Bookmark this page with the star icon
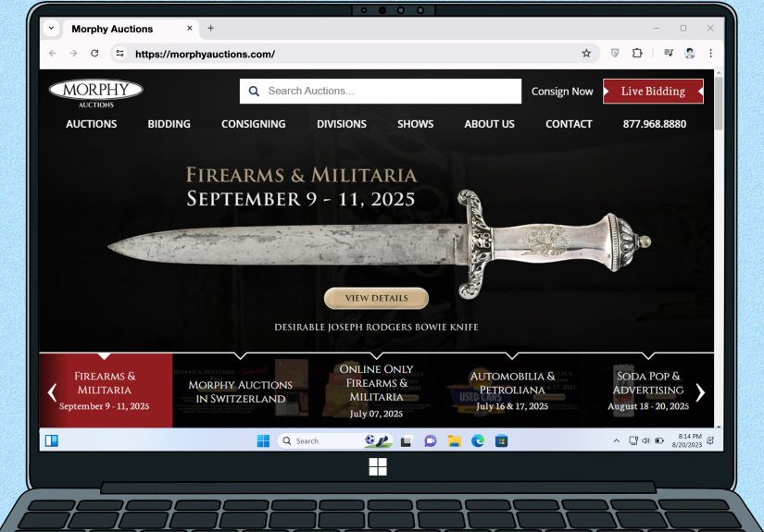 click(x=586, y=54)
